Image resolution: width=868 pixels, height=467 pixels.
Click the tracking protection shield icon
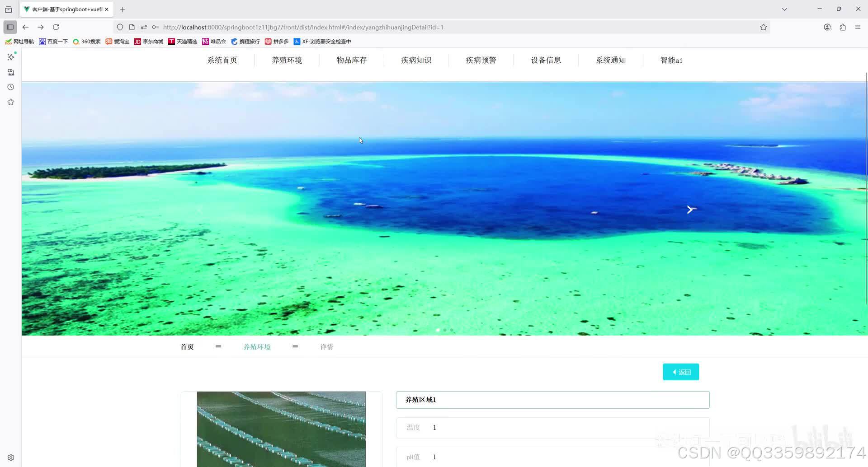pyautogui.click(x=120, y=27)
